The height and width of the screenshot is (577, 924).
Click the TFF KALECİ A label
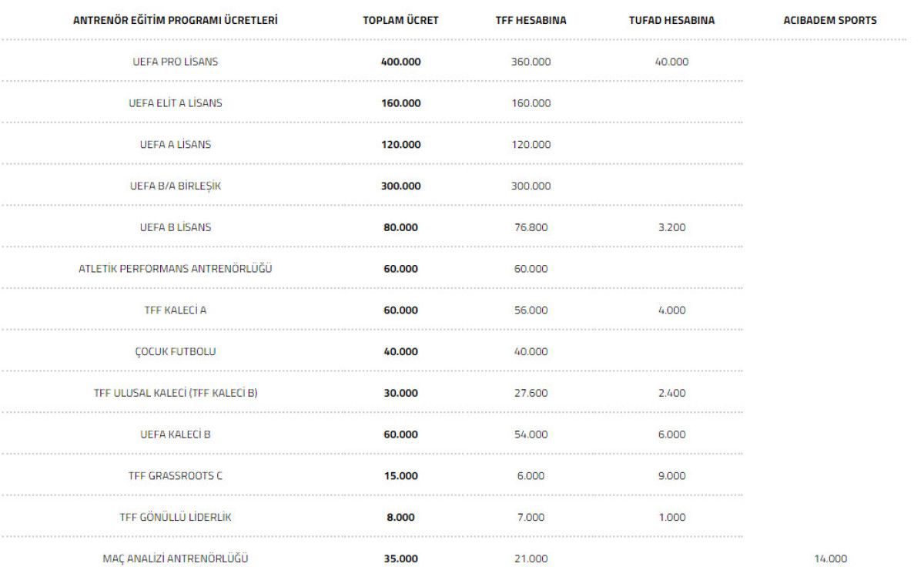tap(176, 310)
